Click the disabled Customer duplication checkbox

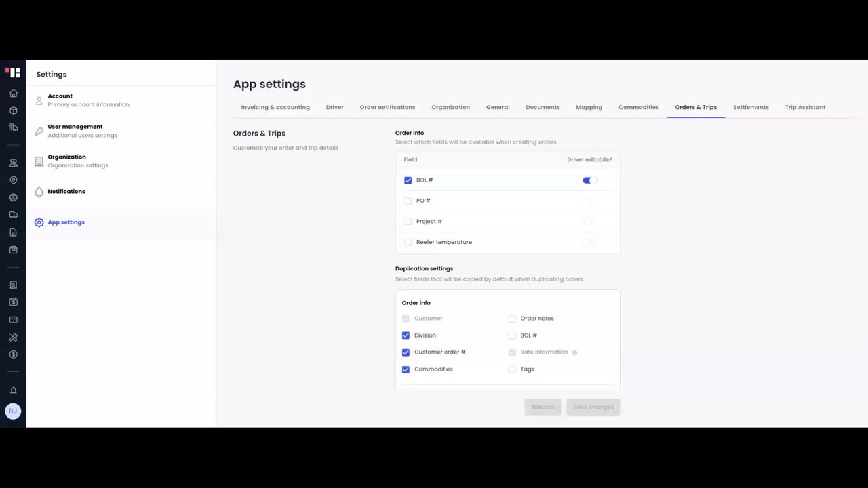coord(406,319)
